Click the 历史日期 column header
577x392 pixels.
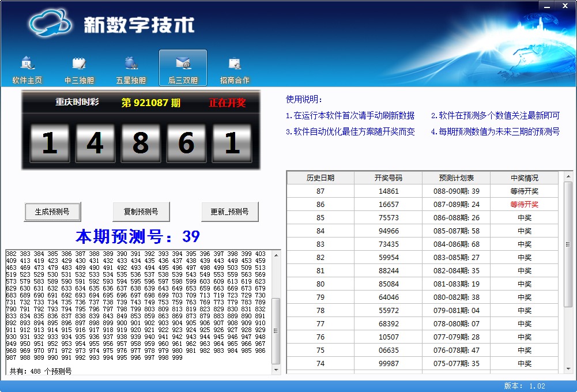[x=320, y=178]
